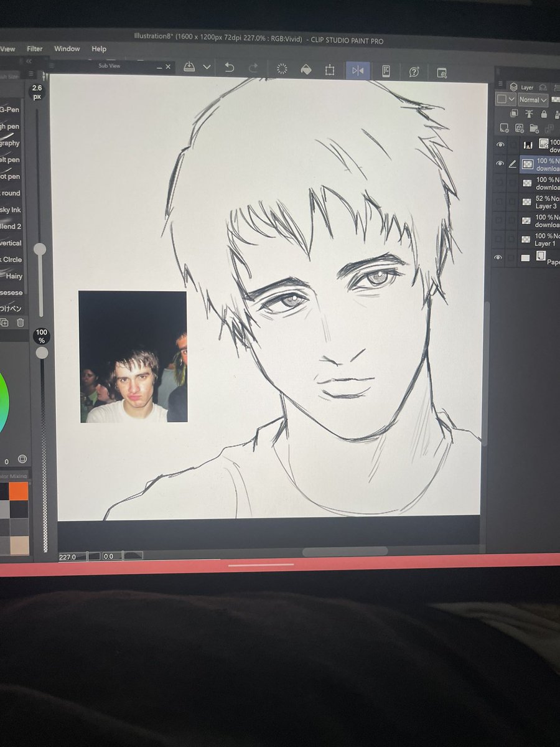Show the download layer above Layer 1

click(x=499, y=220)
